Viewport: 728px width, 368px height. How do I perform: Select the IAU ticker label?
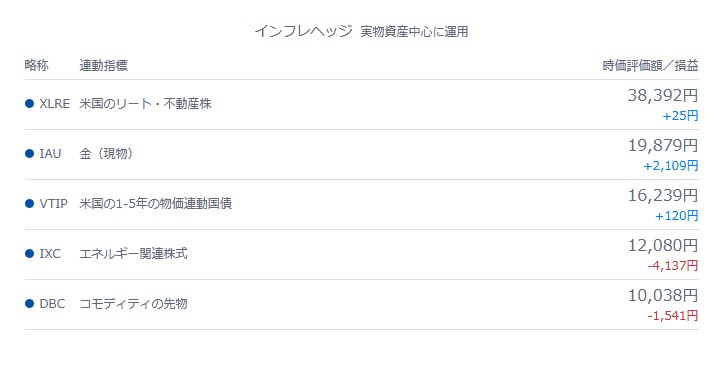click(x=50, y=154)
